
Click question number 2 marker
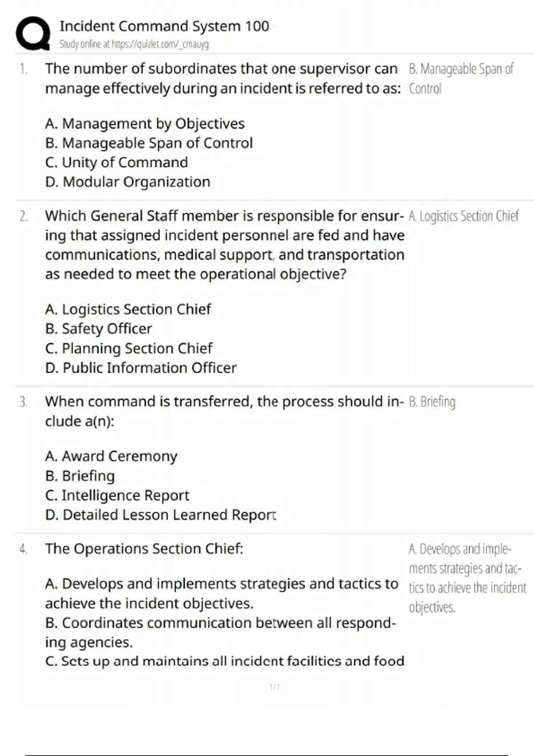tap(23, 217)
